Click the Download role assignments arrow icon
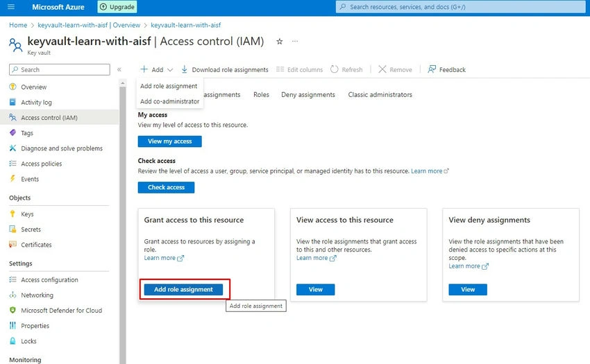Screen dimensions: 590x364 pyautogui.click(x=185, y=69)
